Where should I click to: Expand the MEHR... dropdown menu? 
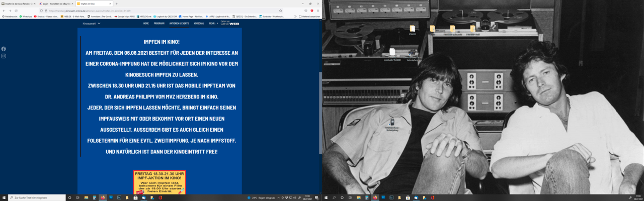214,23
